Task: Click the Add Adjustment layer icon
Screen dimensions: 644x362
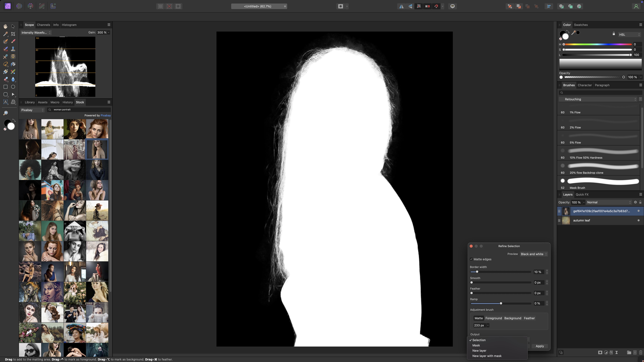Action: (606, 352)
